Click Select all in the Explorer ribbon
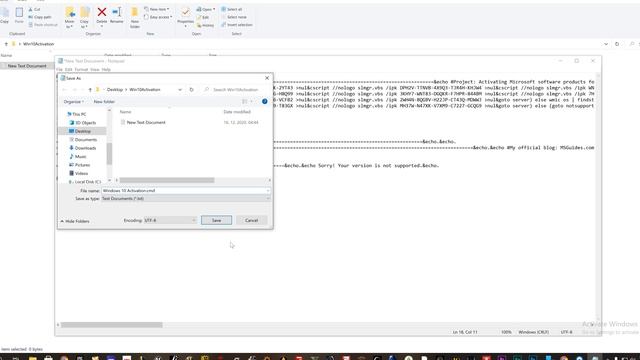The height and width of the screenshot is (360, 640). coord(232,9)
